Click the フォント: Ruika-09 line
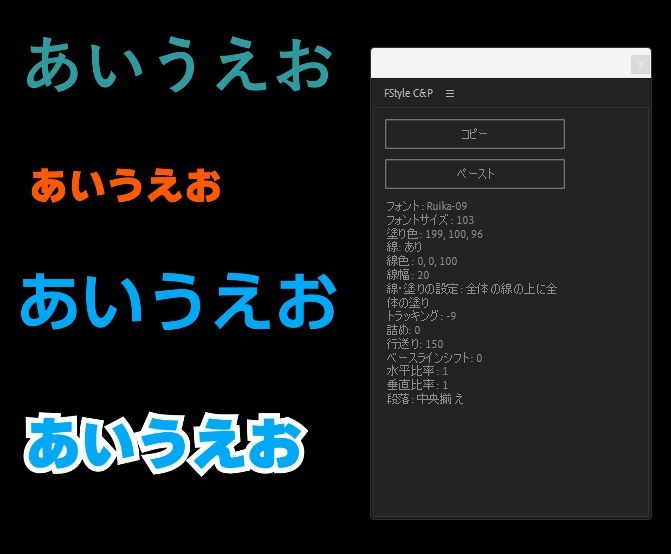The height and width of the screenshot is (554, 671). tap(427, 206)
